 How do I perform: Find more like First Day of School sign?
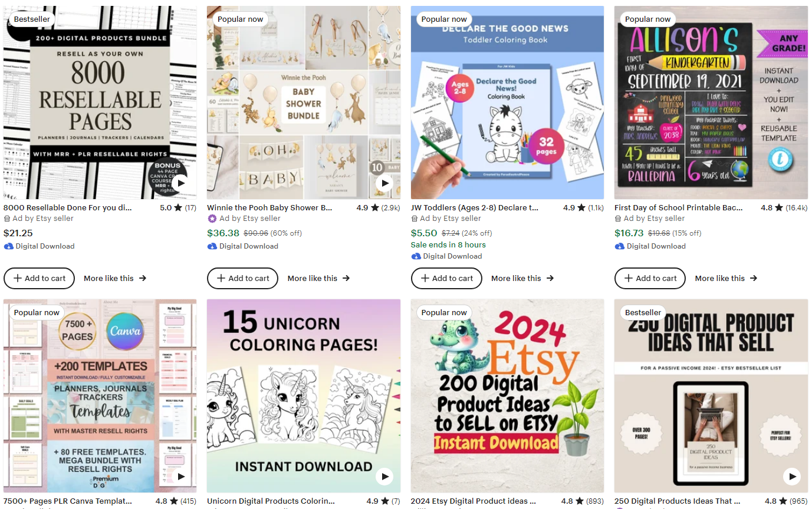726,278
